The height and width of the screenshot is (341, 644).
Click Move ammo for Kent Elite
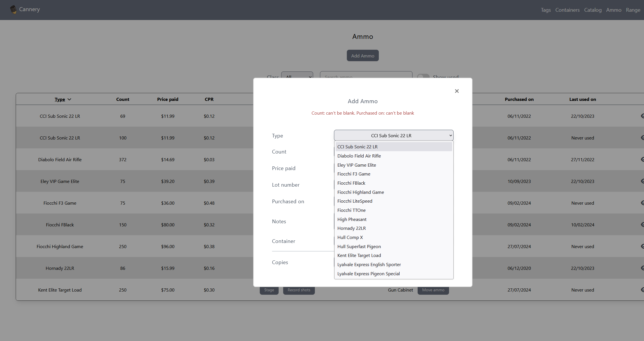click(x=433, y=290)
